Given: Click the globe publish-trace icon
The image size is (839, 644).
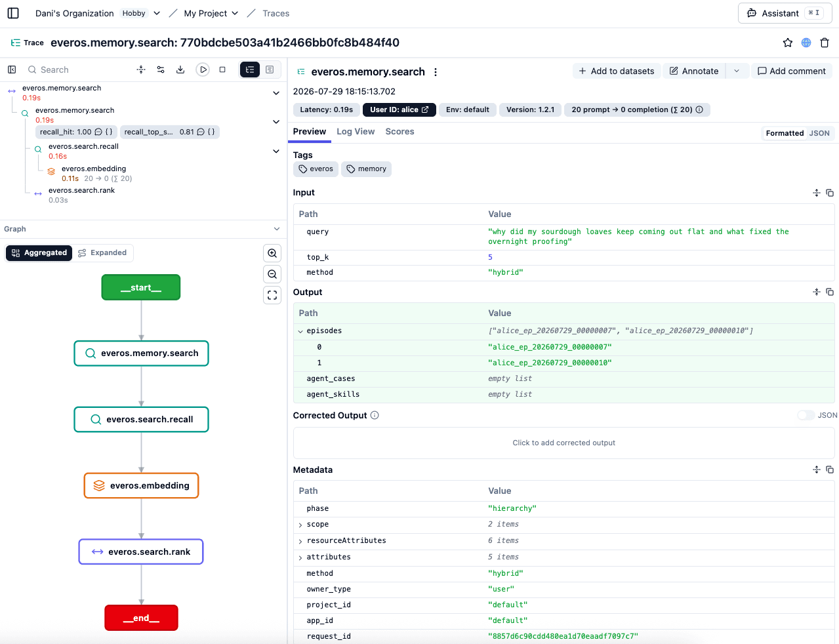Looking at the screenshot, I should click(x=806, y=43).
